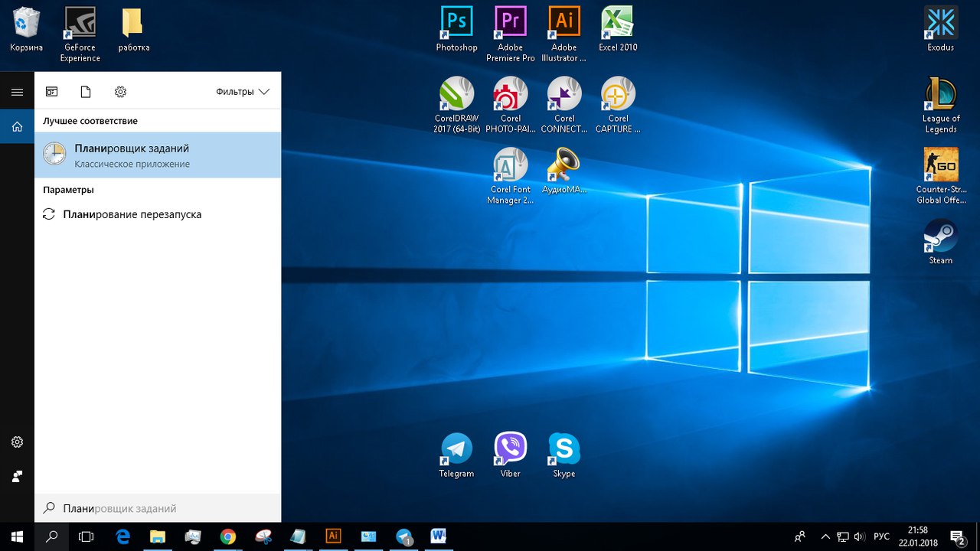Open the People button in taskbar

click(799, 536)
